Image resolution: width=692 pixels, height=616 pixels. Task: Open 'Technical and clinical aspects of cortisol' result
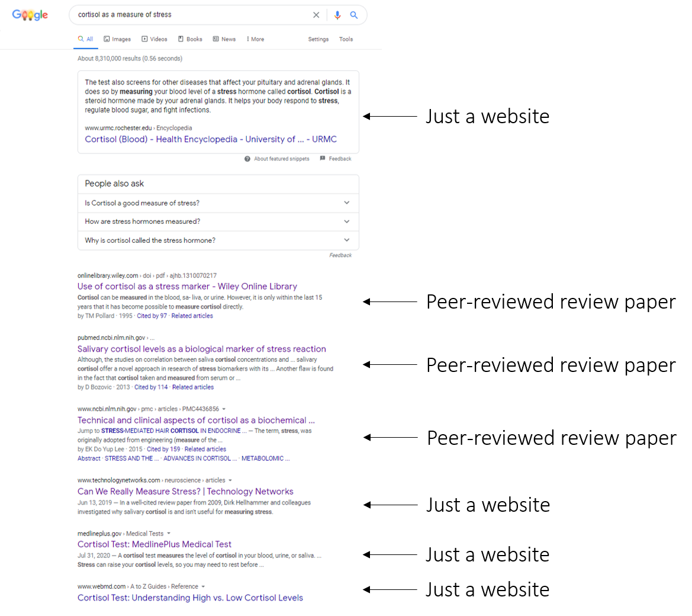[x=196, y=421]
